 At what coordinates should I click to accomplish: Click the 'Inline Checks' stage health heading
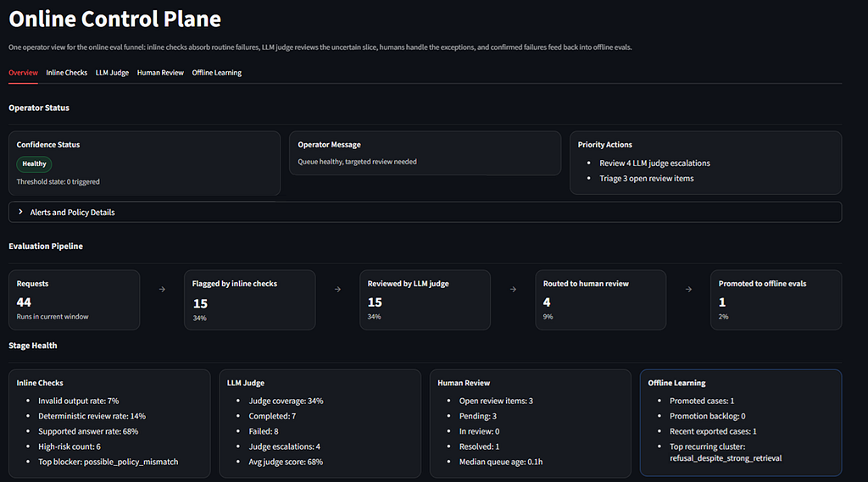(40, 383)
